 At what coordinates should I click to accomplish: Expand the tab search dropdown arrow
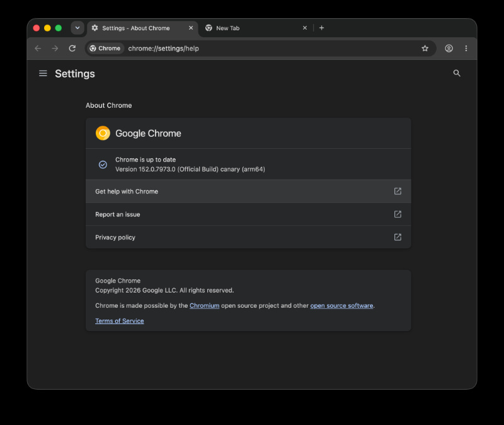(77, 28)
